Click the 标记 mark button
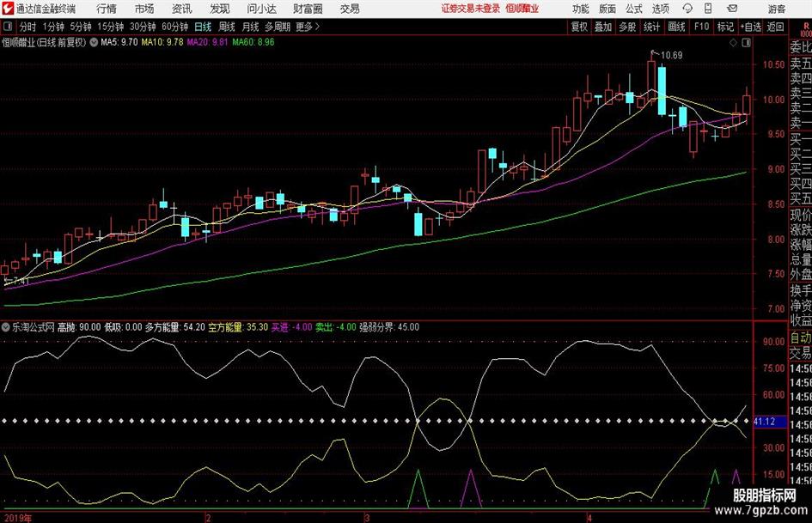Screen dimensions: 812x523 click(725, 27)
